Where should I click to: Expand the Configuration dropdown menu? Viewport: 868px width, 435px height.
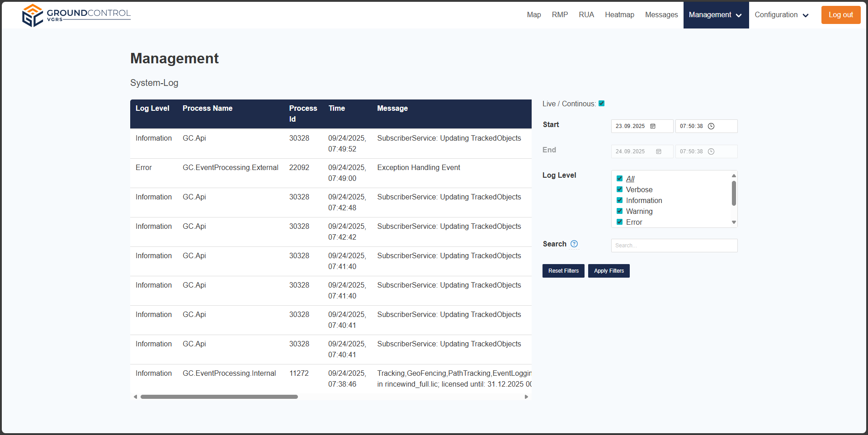(x=781, y=15)
